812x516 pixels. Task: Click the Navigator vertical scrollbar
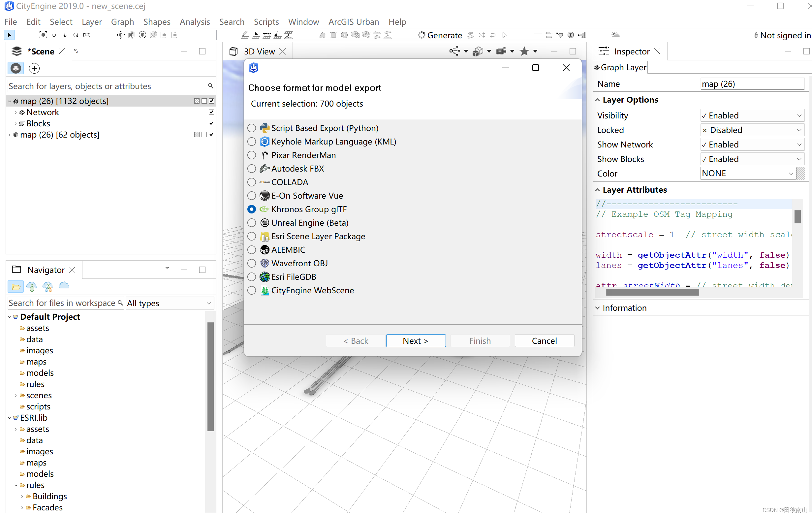210,377
